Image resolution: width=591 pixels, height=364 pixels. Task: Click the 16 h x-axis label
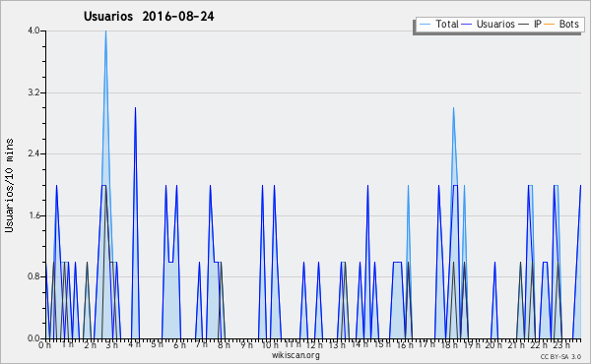click(404, 345)
